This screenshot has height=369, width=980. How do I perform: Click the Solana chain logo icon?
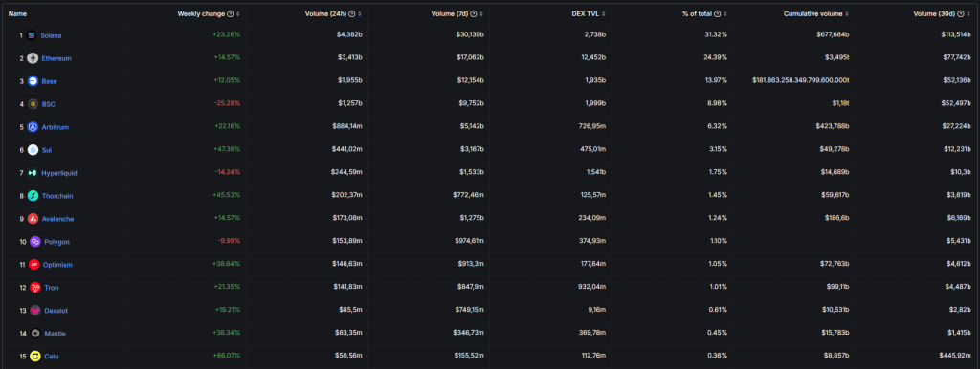[33, 35]
